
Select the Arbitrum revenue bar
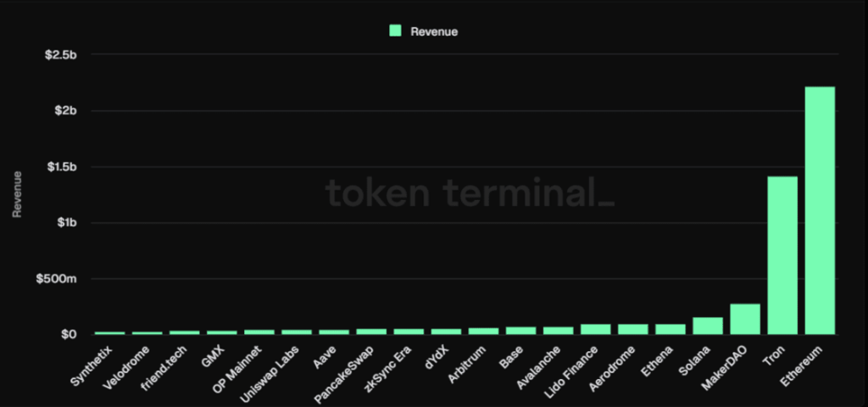(x=483, y=332)
